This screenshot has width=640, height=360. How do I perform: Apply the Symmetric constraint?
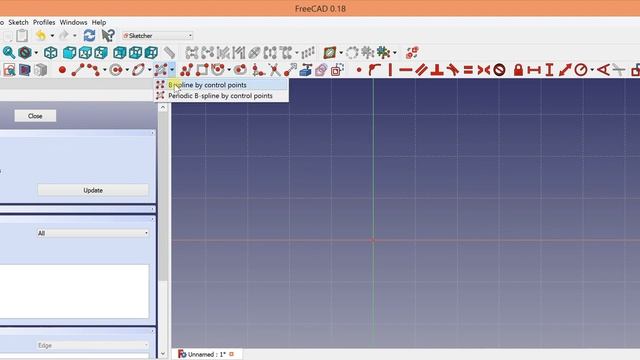[484, 70]
